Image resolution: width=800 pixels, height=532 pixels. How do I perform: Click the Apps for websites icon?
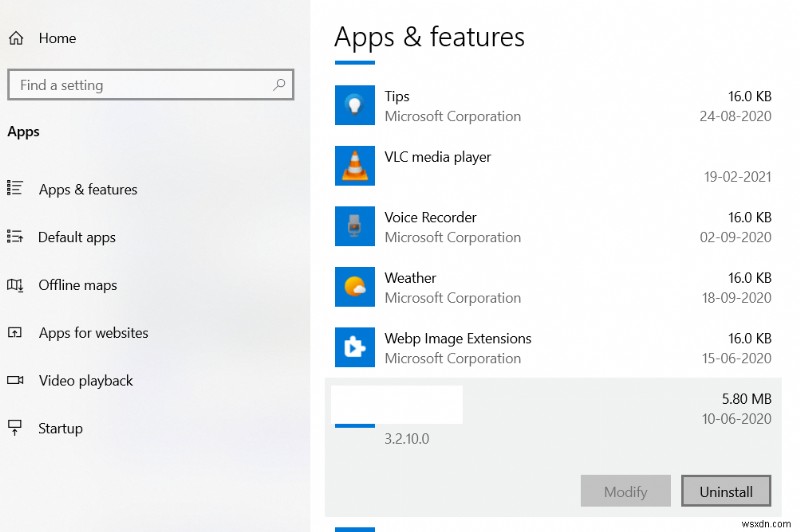coord(15,333)
